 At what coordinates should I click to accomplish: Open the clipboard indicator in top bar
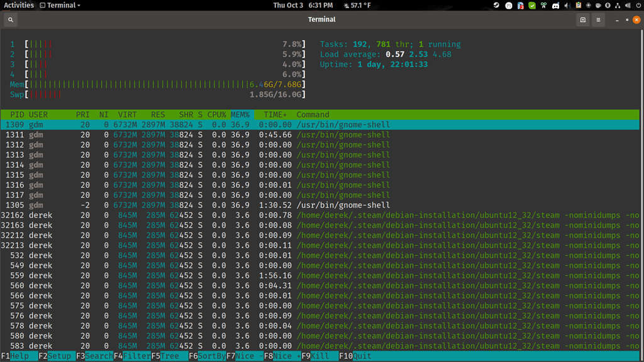click(579, 5)
